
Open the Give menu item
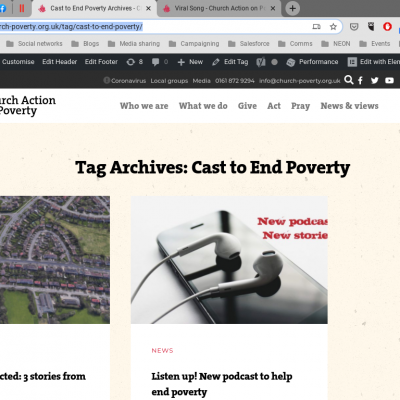[x=247, y=106]
